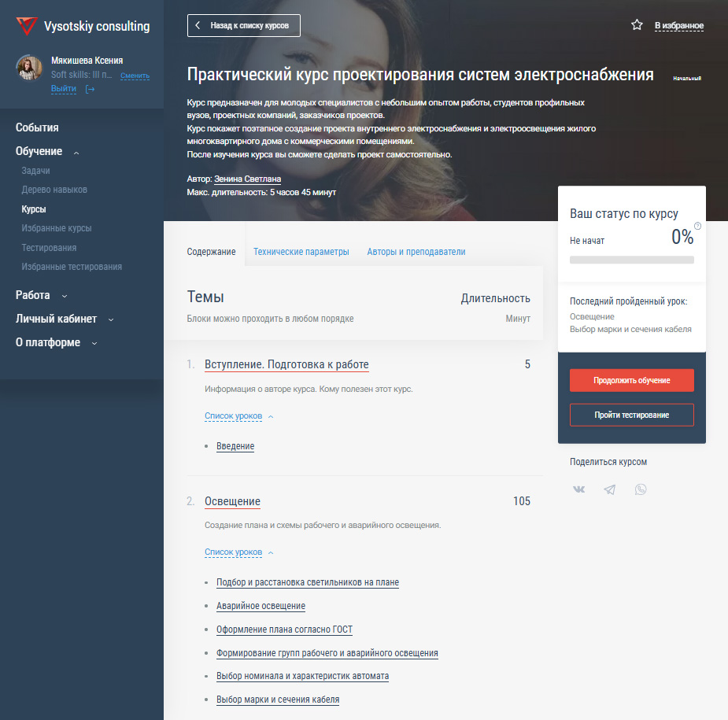Click the Vysotskiy consulting logo icon
The width and height of the screenshot is (728, 720).
click(27, 26)
